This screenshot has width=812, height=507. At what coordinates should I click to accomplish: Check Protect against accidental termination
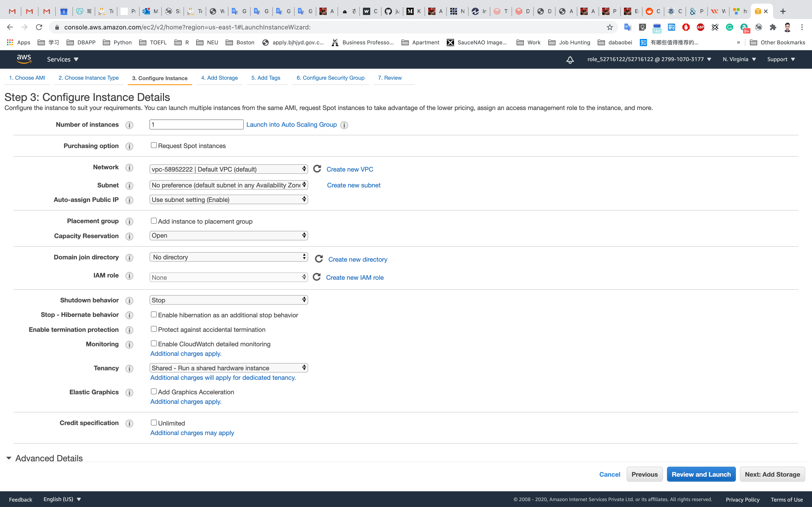pos(154,329)
